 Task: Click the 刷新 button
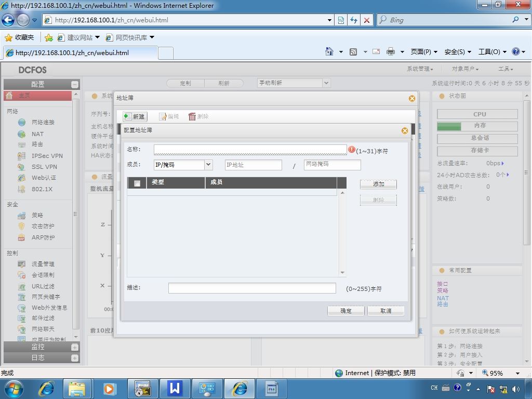coord(224,83)
